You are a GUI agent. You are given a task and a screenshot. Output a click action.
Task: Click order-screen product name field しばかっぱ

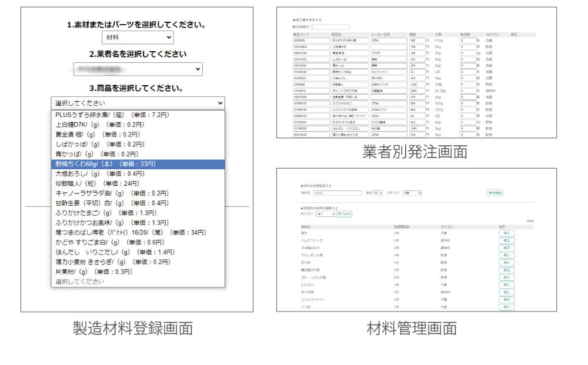349,59
